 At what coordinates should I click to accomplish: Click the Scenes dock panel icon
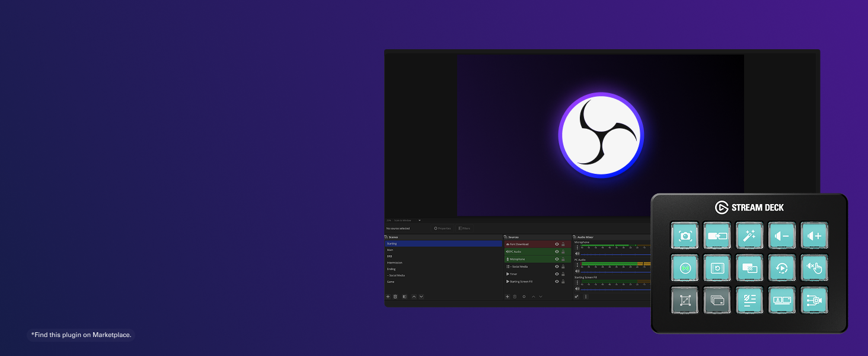(x=387, y=237)
